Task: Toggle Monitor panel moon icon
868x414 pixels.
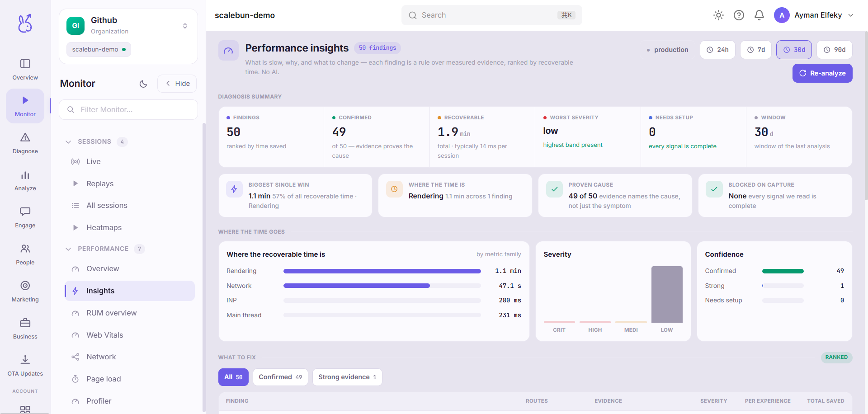Action: 143,84
